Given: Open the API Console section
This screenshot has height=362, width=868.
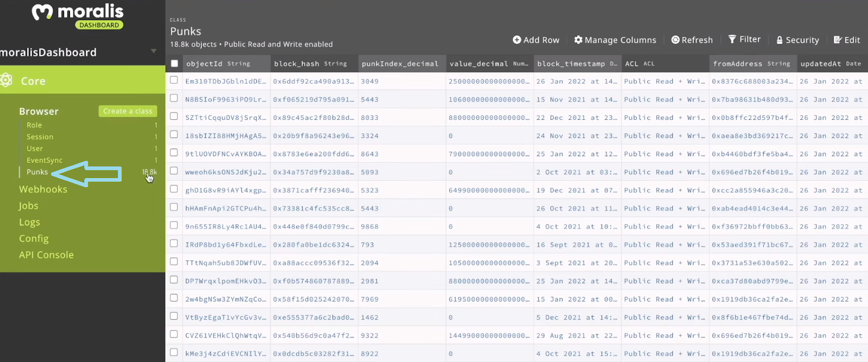Looking at the screenshot, I should (x=46, y=255).
